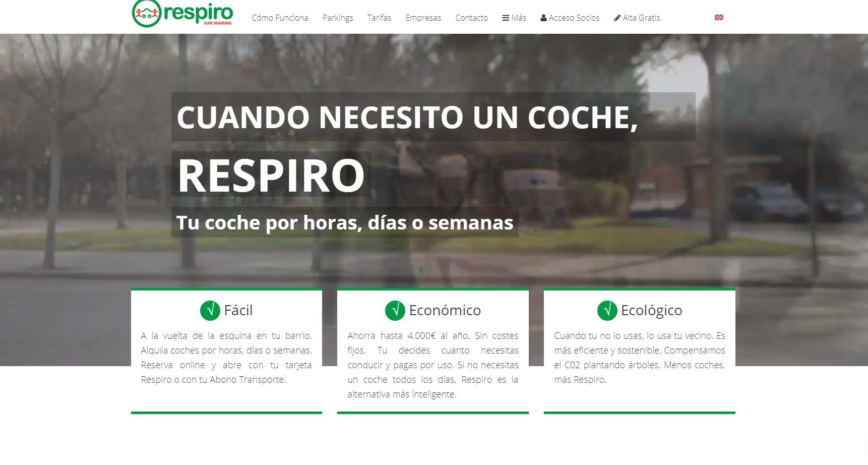This screenshot has width=868, height=465.
Task: Click the green bar above the Económico card
Action: tap(433, 290)
